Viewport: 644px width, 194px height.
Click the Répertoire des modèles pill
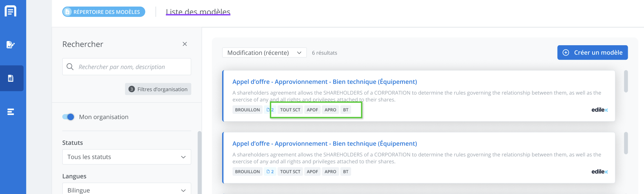coord(104,12)
